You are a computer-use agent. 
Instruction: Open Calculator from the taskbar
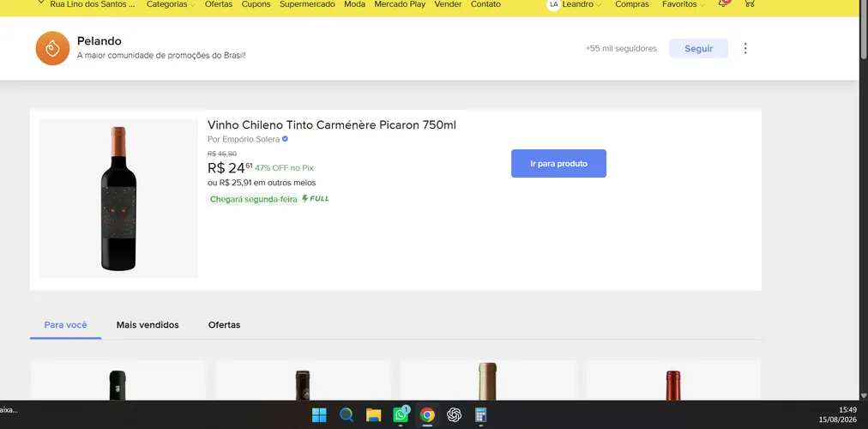[481, 414]
